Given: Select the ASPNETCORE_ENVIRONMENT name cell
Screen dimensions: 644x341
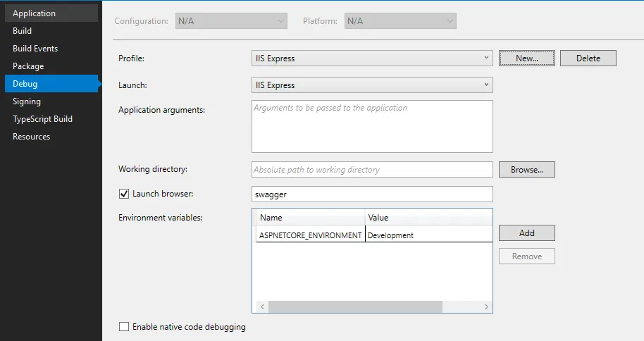Looking at the screenshot, I should click(x=310, y=235).
